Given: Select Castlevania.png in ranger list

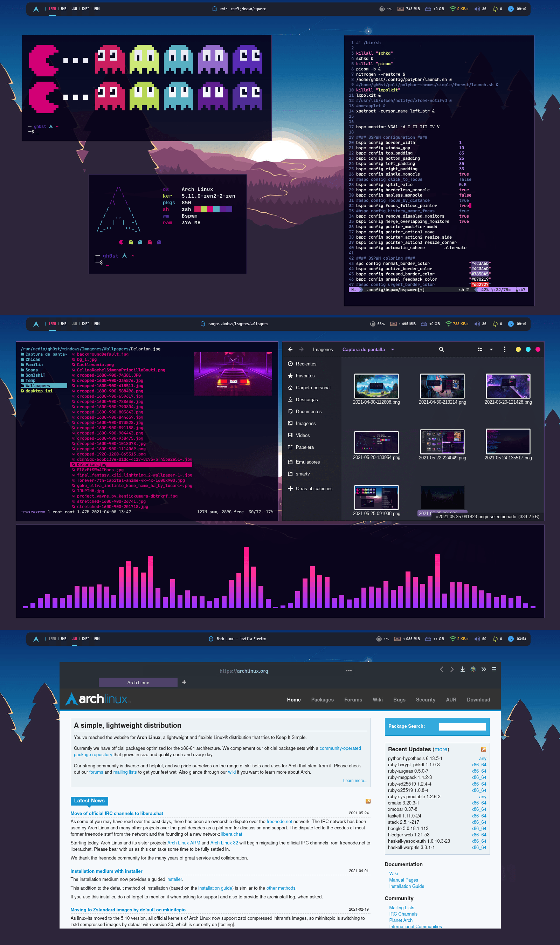Looking at the screenshot, I should pyautogui.click(x=95, y=364).
